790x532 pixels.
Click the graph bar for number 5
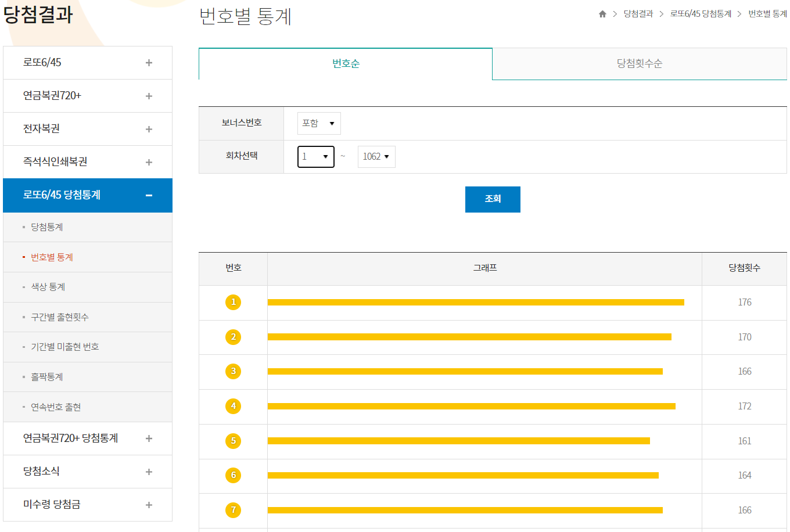click(x=459, y=441)
